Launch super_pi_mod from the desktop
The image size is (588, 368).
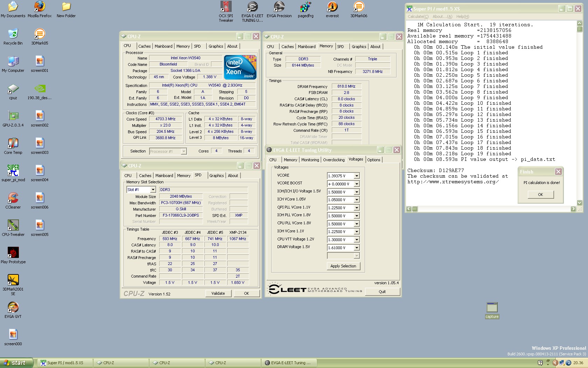click(13, 173)
